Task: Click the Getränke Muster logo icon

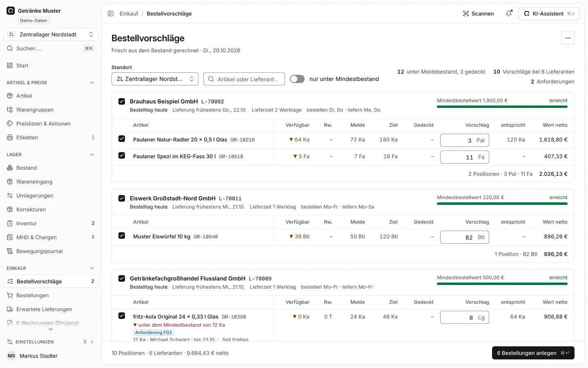Action: pyautogui.click(x=11, y=11)
